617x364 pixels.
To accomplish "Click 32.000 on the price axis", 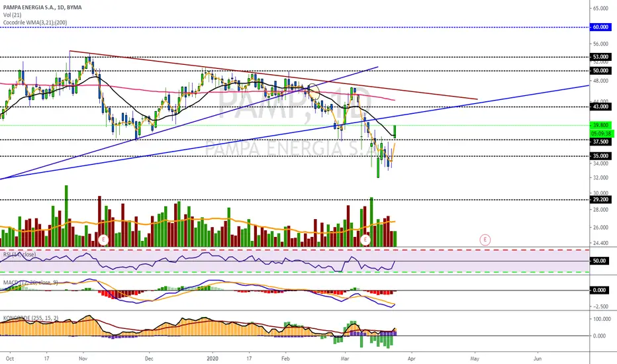I will coord(600,178).
